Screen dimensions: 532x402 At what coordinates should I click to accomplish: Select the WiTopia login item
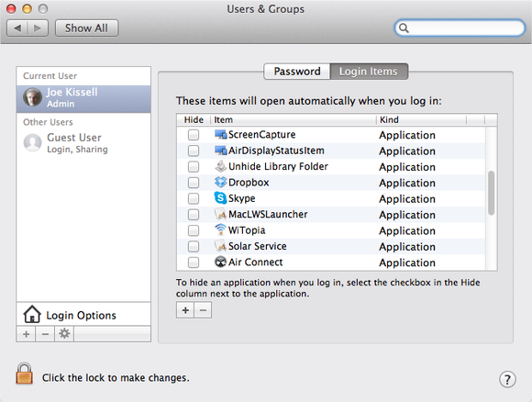tap(331, 230)
